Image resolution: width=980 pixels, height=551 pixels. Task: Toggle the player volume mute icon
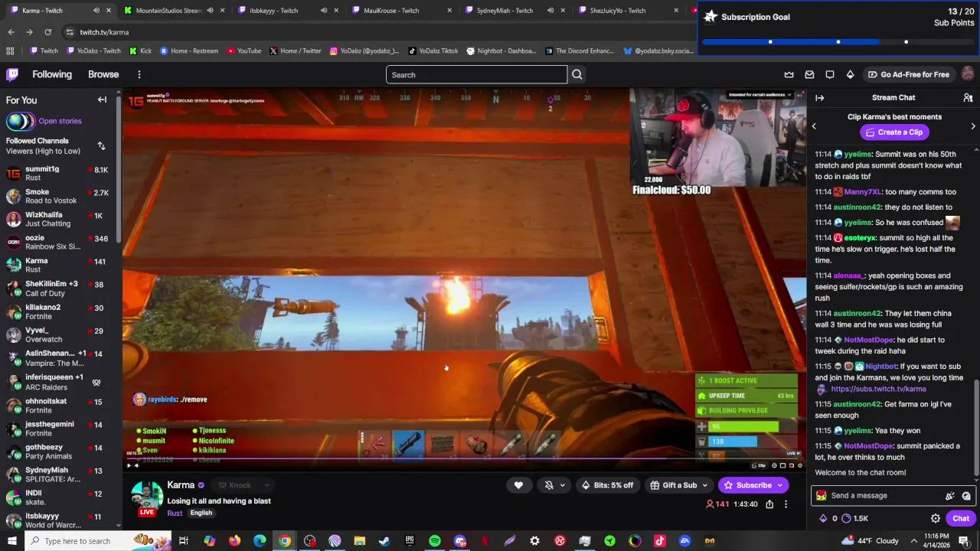point(137,465)
